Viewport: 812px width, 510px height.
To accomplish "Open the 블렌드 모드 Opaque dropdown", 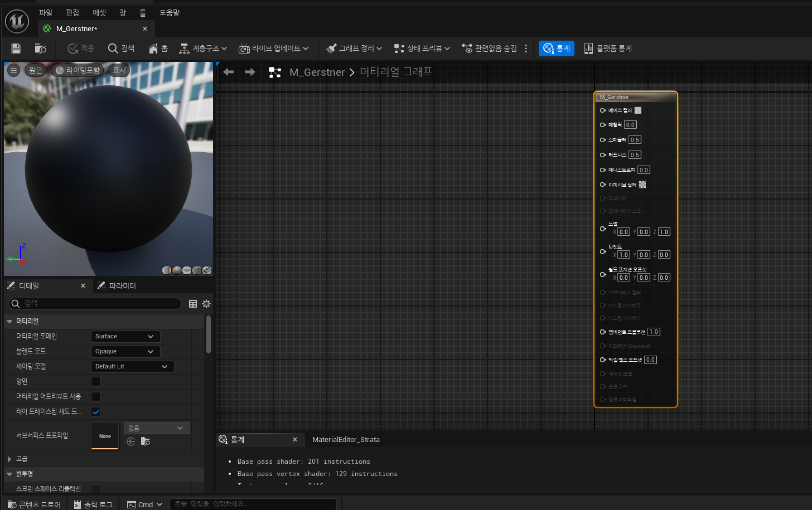I will point(125,352).
